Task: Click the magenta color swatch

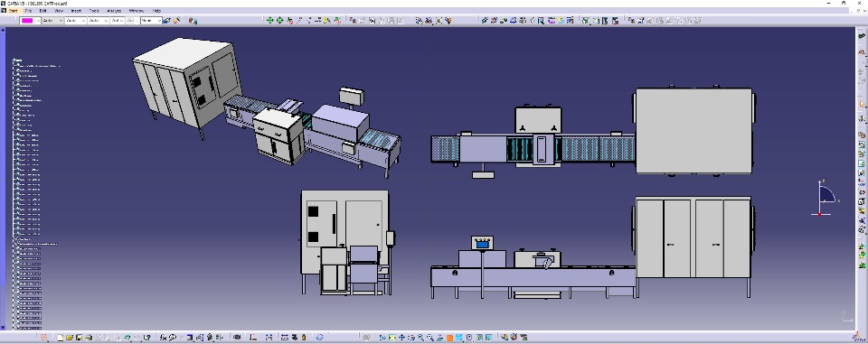Action: pos(26,21)
